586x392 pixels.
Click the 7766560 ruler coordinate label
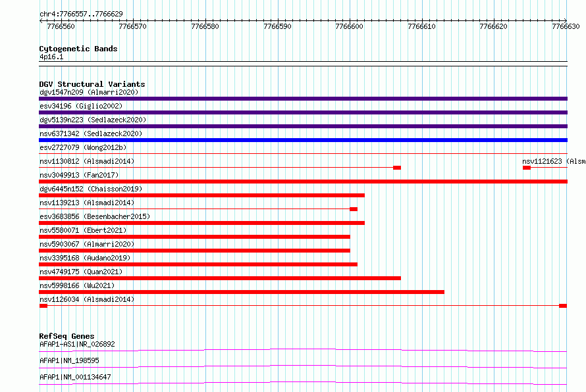[61, 26]
